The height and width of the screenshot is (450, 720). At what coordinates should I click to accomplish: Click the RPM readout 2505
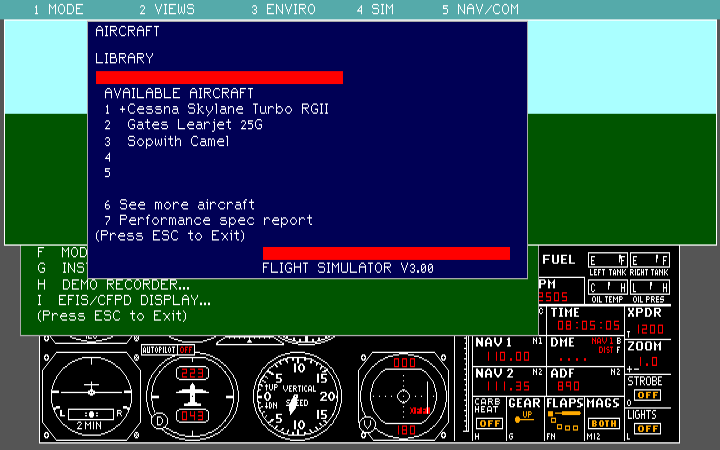click(x=553, y=297)
